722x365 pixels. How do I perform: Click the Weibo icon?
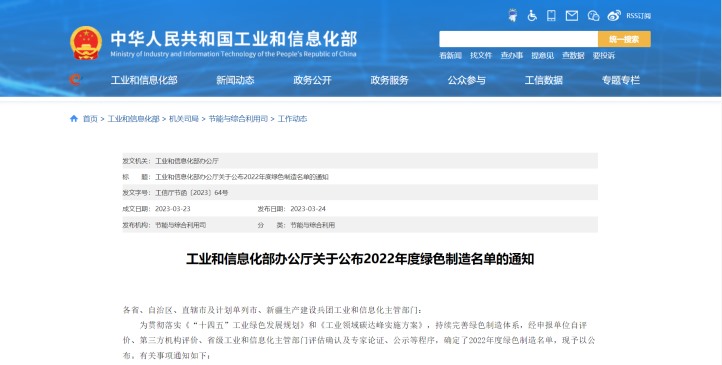tap(614, 16)
